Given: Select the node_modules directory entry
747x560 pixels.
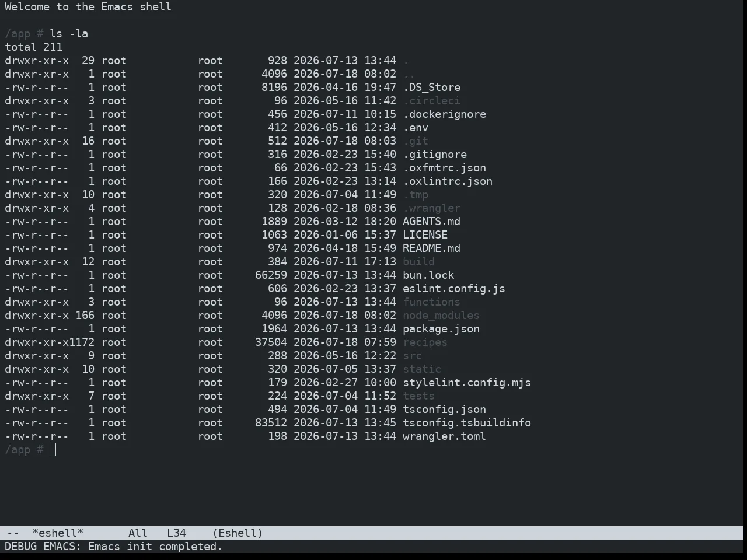Looking at the screenshot, I should [441, 316].
